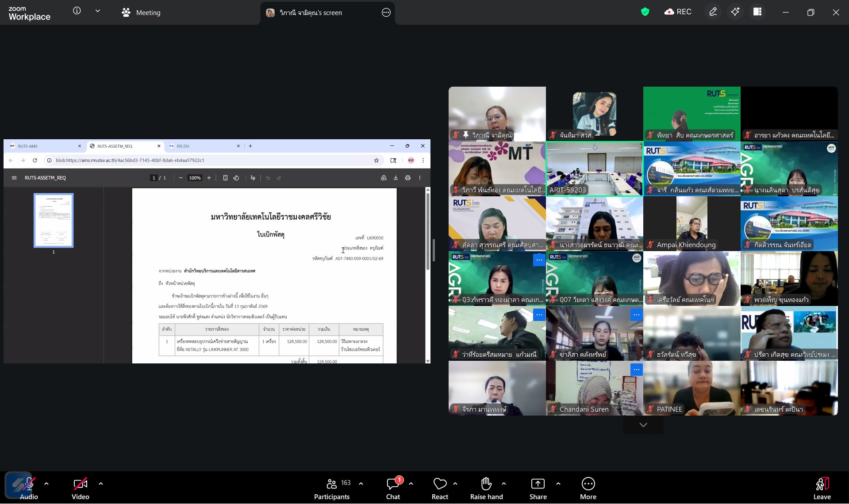Click the Leave meeting button
The height and width of the screenshot is (504, 849).
tap(822, 489)
